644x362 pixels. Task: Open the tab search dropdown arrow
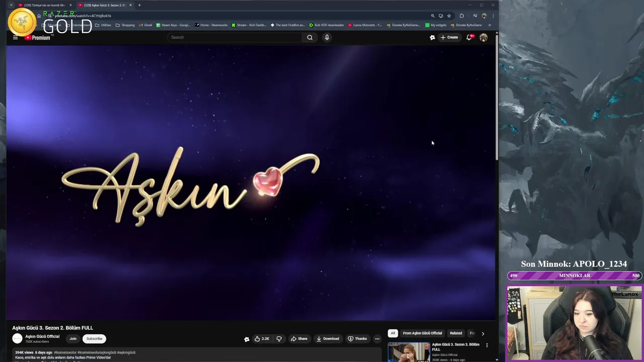(x=11, y=5)
